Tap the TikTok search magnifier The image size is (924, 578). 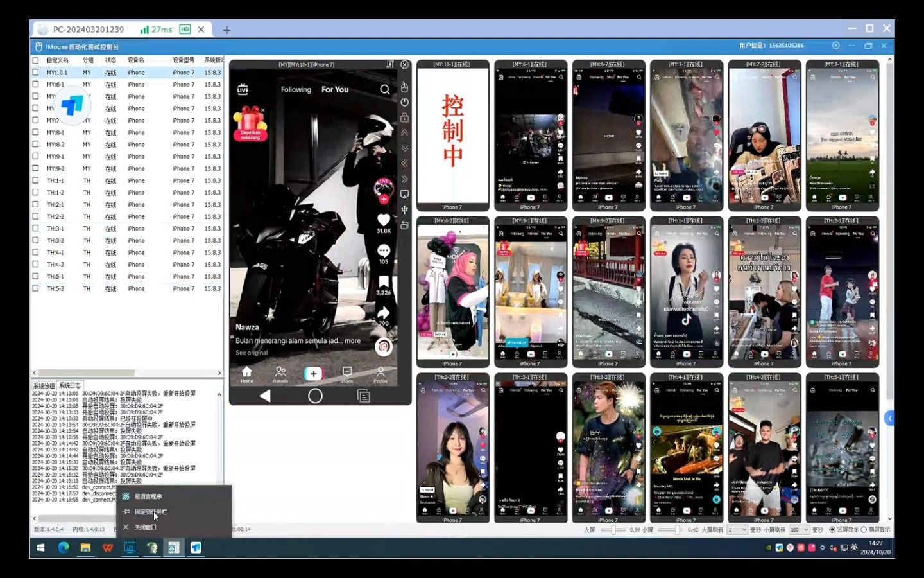click(384, 90)
